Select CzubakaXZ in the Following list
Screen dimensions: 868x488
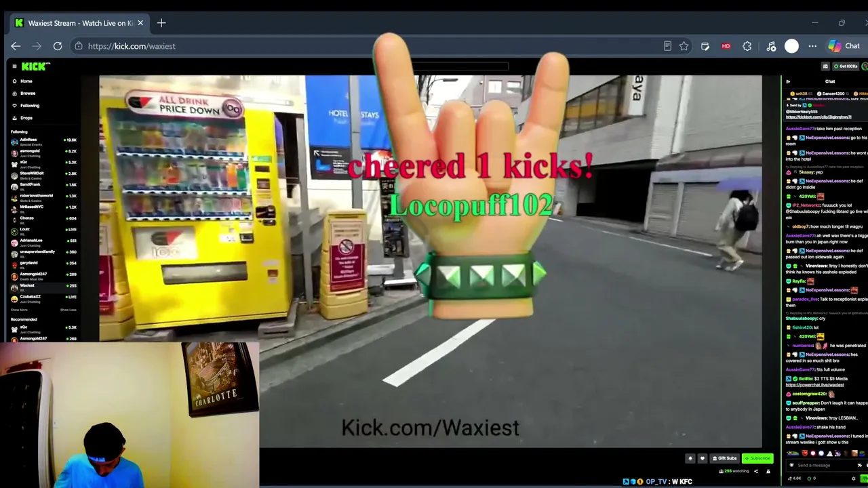(x=43, y=298)
